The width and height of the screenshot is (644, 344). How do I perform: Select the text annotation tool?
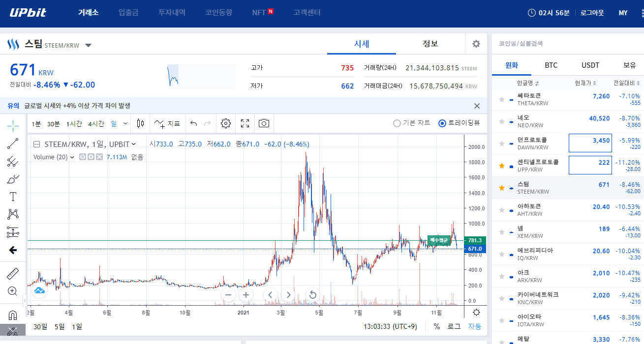(13, 197)
